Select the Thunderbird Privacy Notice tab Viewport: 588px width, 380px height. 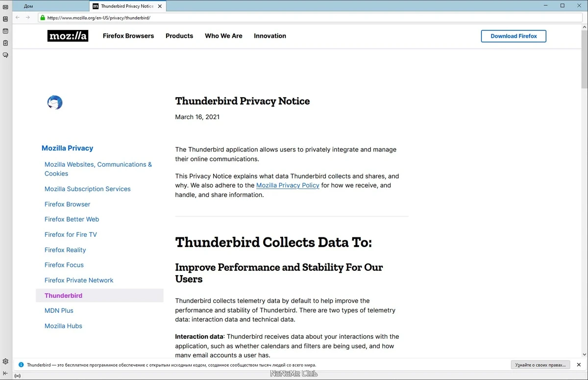coord(127,6)
